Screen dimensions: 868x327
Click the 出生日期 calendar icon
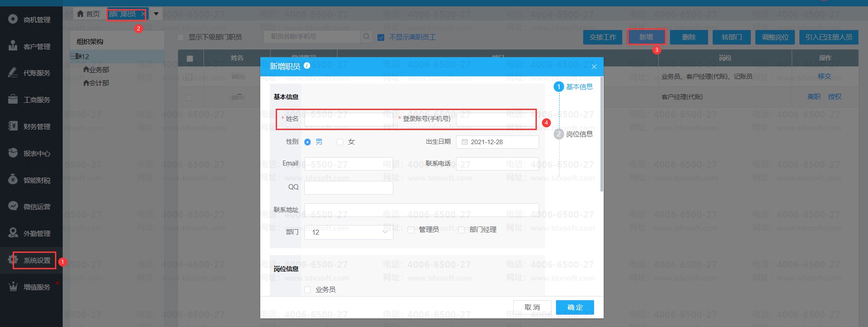[x=464, y=142]
